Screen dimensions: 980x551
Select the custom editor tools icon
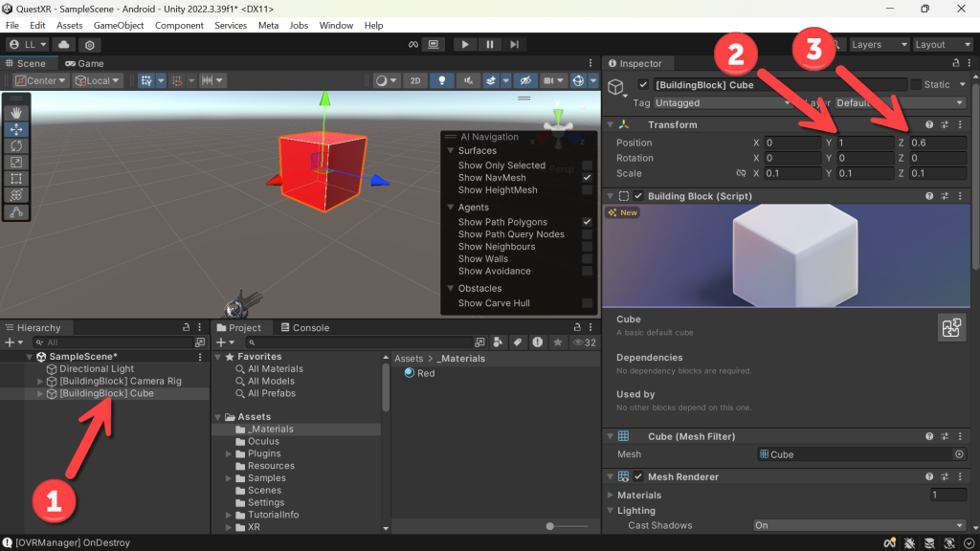pyautogui.click(x=16, y=211)
